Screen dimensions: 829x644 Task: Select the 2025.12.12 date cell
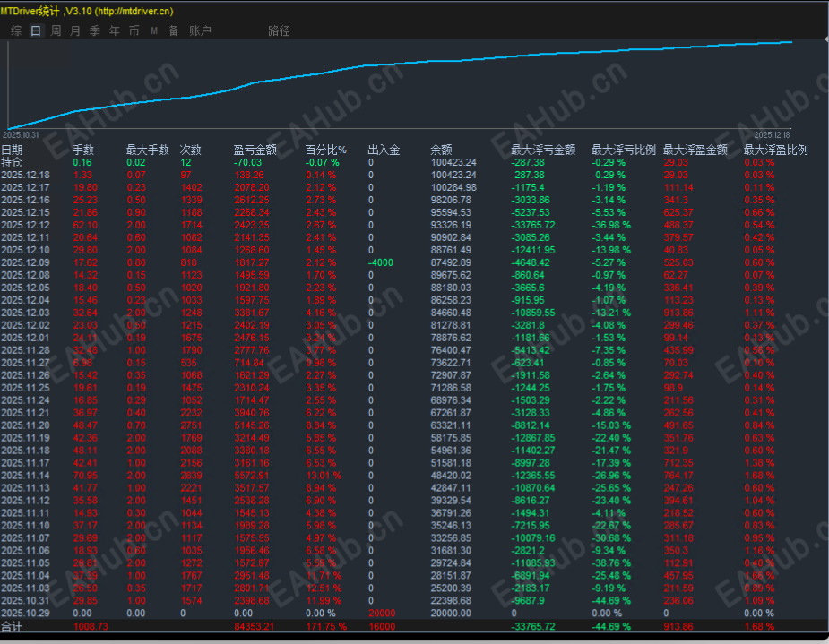[x=25, y=225]
